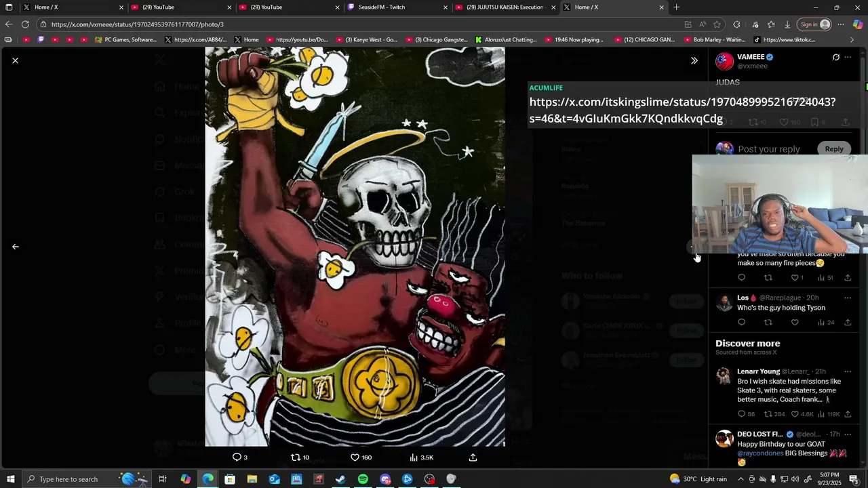Open VAMEEE's profile avatar in the sidebar
868x488 pixels.
coord(724,61)
